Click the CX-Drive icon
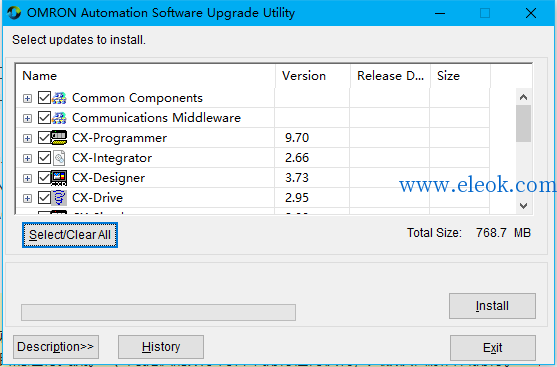Screen dimensions: 557x367 click(59, 198)
